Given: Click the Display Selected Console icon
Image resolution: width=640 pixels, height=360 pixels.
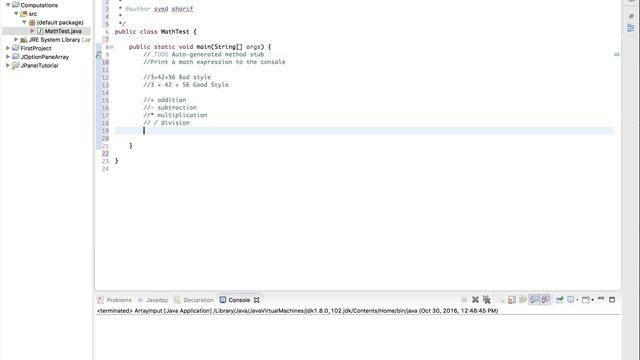Looking at the screenshot, I should click(571, 300).
